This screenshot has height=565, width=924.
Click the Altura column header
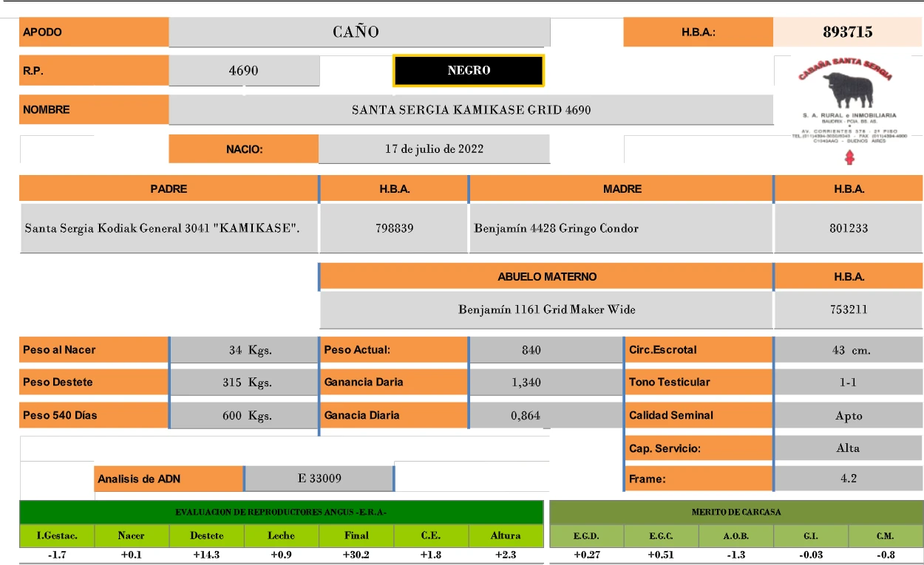coord(506,535)
